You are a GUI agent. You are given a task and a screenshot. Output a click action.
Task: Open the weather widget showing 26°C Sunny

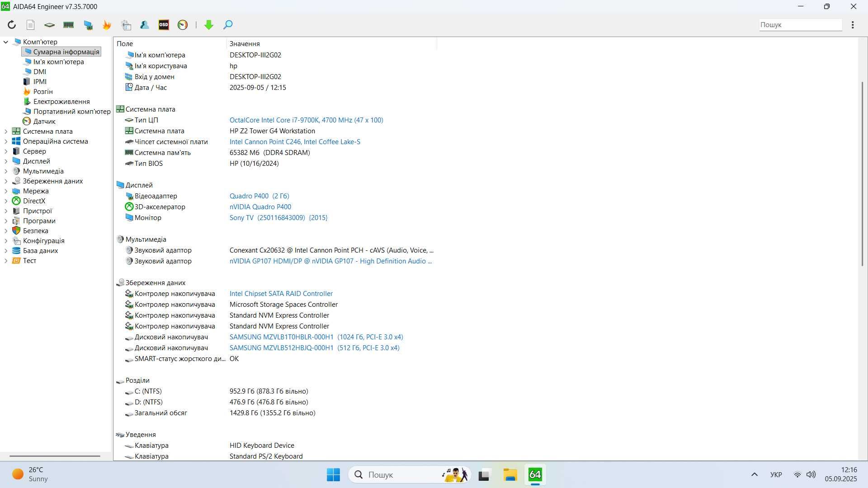coord(30,475)
